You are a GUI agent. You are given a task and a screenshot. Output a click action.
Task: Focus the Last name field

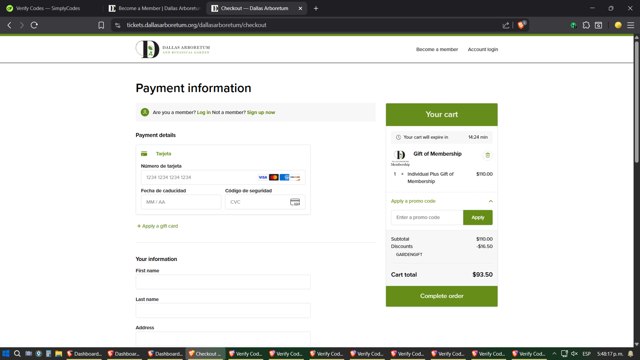click(x=223, y=310)
